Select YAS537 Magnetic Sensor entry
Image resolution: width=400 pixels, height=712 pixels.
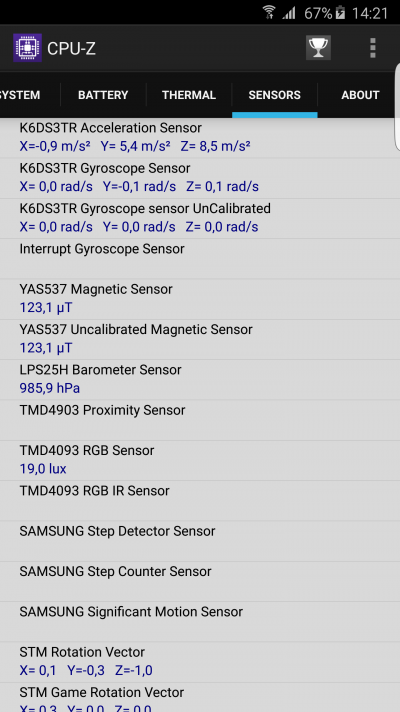click(200, 299)
